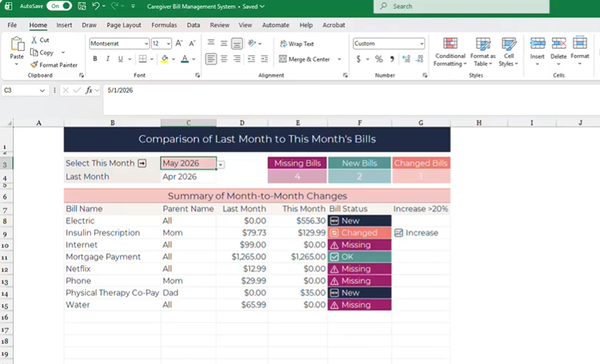Click the Borders icon
Image resolution: width=600 pixels, height=364 pixels.
click(142, 59)
